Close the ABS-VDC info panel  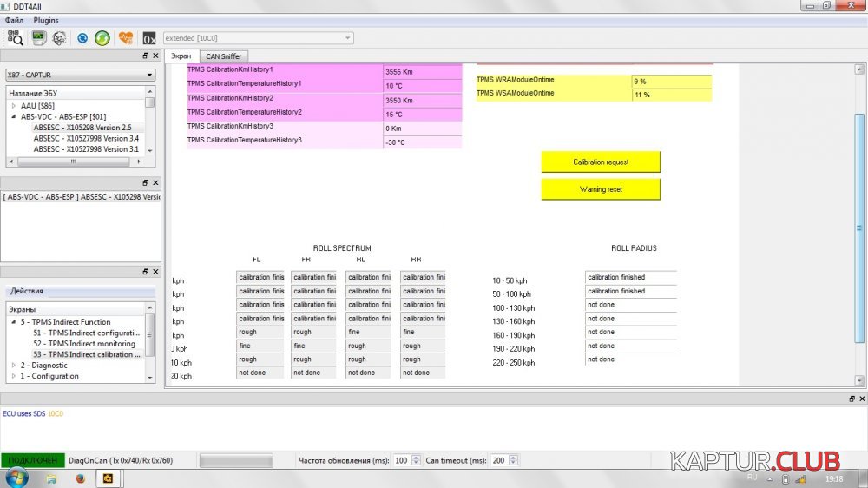pyautogui.click(x=155, y=183)
